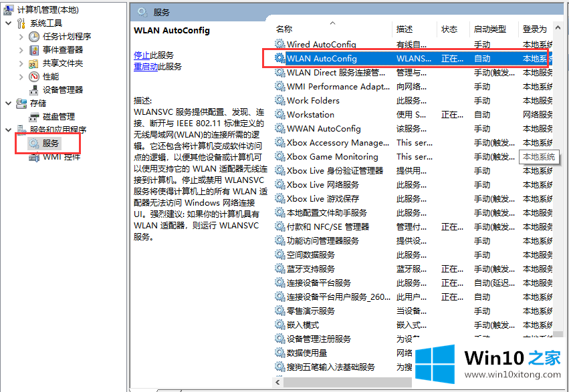Click gear icon of Work Folders service
This screenshot has height=392, width=569.
(x=279, y=100)
